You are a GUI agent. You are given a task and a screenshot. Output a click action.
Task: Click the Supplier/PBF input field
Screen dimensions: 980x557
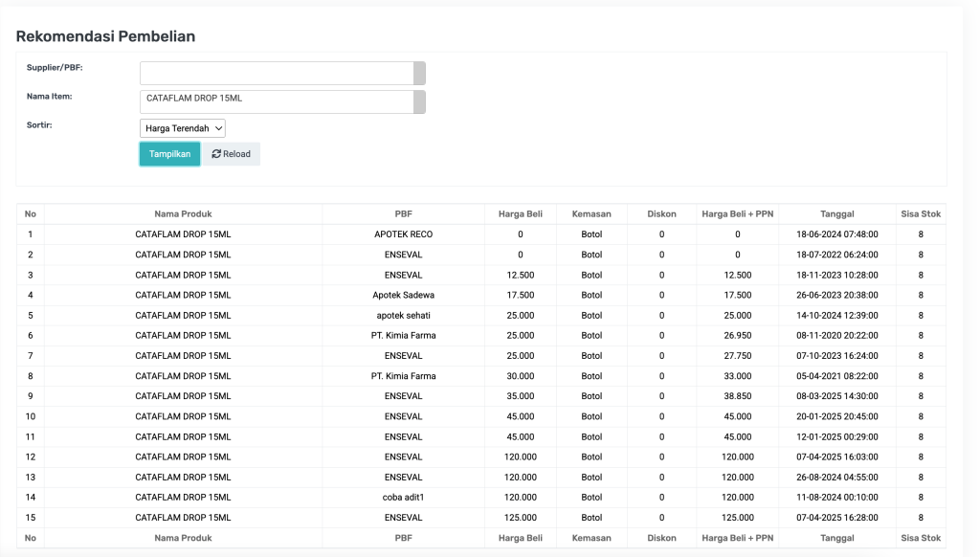[x=277, y=74]
